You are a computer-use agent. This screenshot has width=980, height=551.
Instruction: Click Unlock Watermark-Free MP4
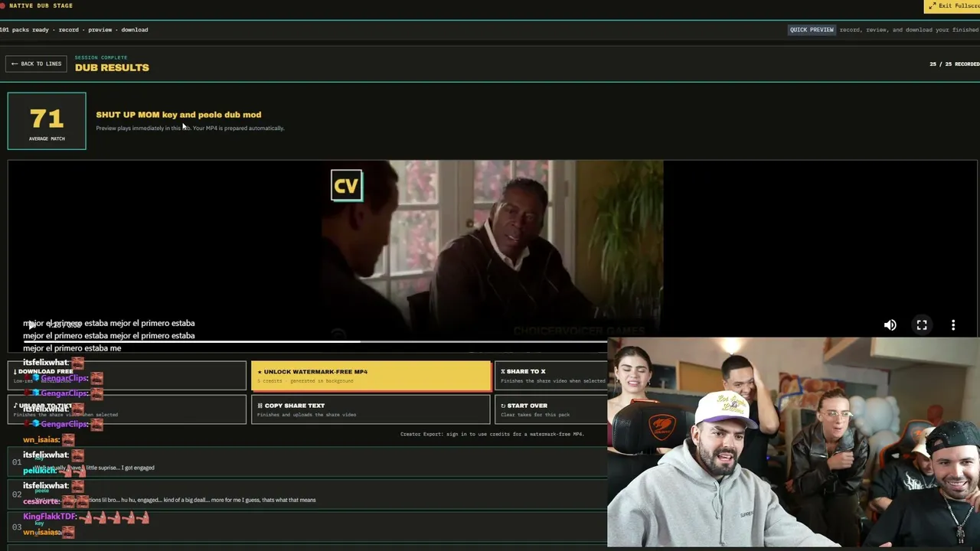371,376
